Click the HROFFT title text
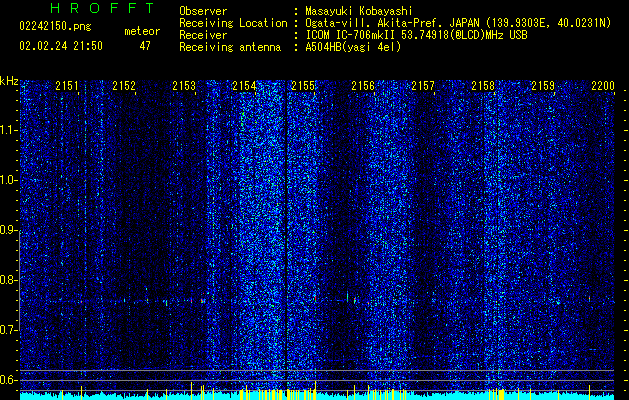Screen dimensions: 629x400 [x=103, y=8]
